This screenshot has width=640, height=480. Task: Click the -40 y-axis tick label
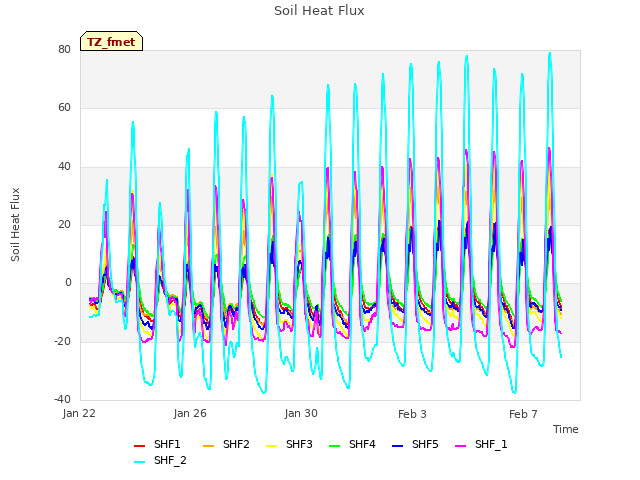click(x=62, y=400)
